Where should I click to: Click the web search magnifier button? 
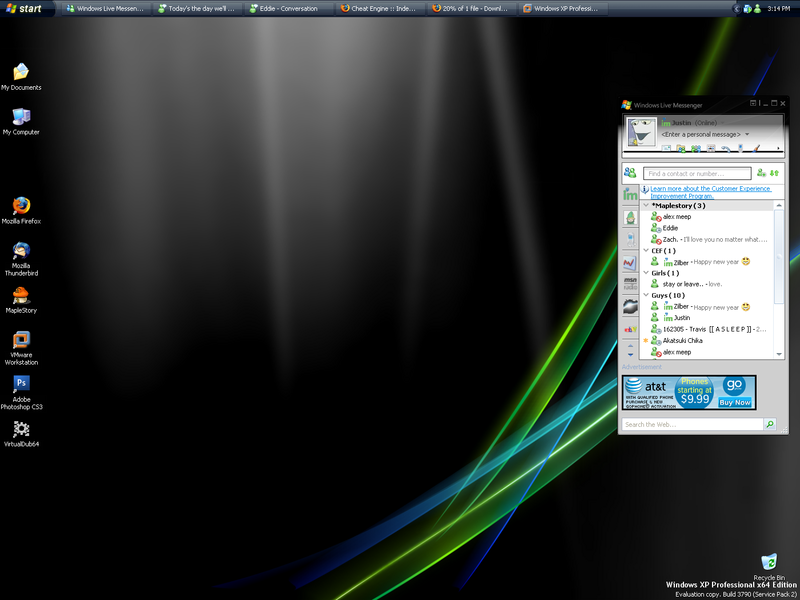[x=769, y=425]
